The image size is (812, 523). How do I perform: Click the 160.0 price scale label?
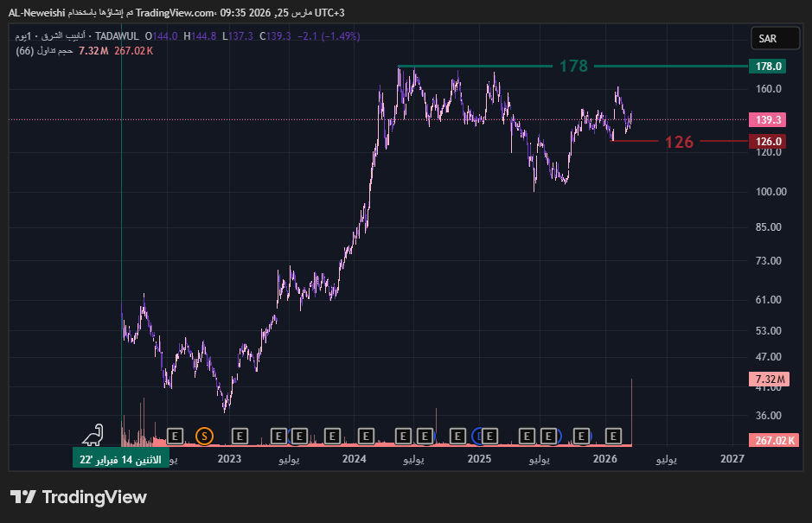(769, 89)
